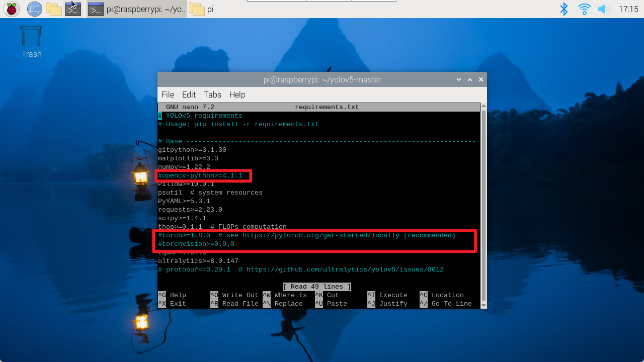Open the Raspberry Pi main menu
Screen dimensions: 644x362
[11, 9]
